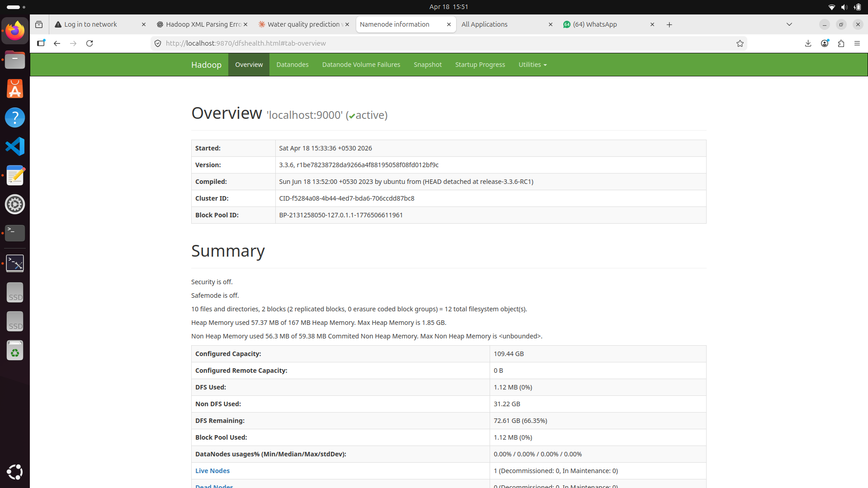Viewport: 868px width, 488px height.
Task: Bookmark this page with the star icon
Action: point(740,43)
